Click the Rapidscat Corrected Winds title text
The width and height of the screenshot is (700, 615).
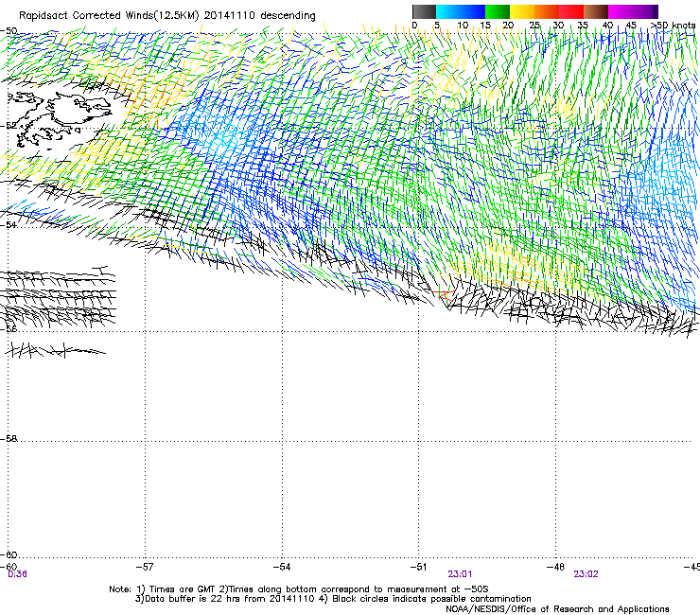[167, 16]
